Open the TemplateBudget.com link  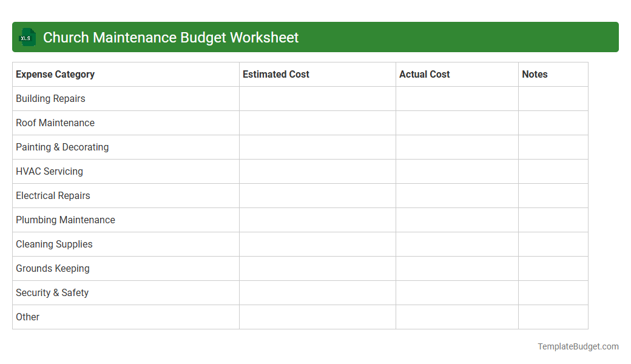point(578,346)
